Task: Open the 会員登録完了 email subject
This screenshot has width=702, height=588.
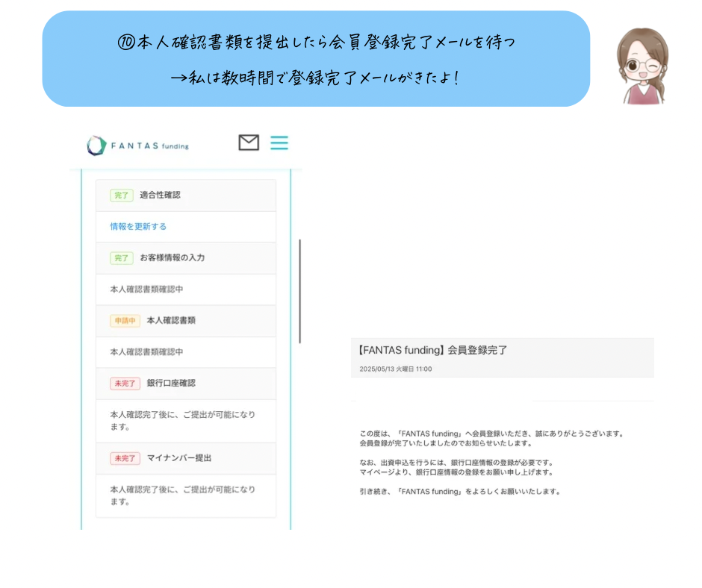Action: click(x=433, y=350)
